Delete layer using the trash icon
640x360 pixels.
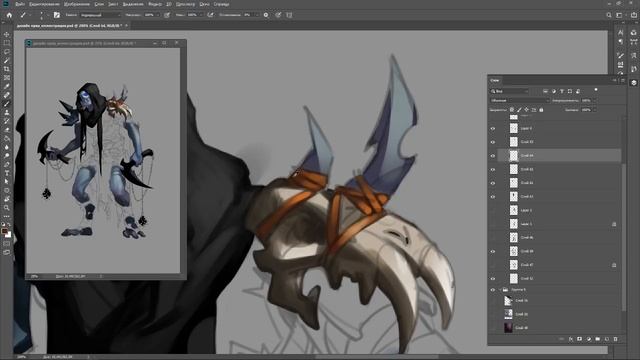pyautogui.click(x=616, y=339)
